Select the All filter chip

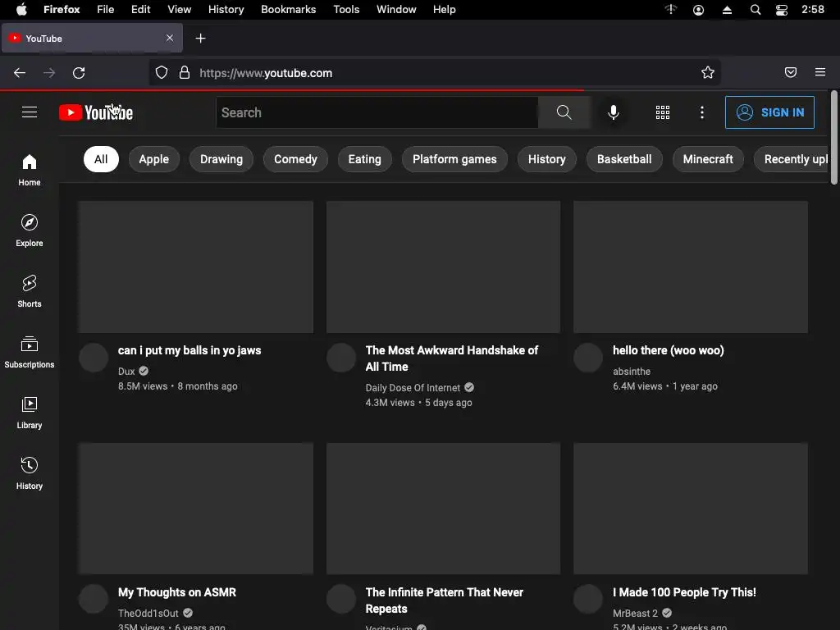click(101, 159)
